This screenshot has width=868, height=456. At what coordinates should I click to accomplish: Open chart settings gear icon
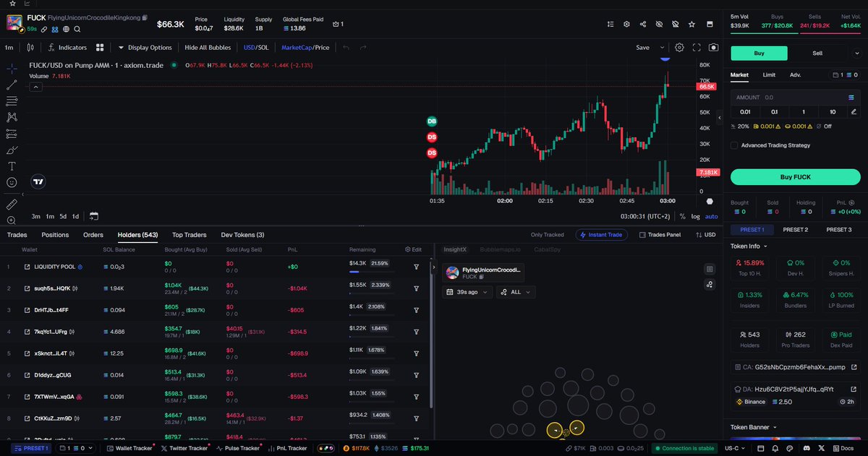coord(680,48)
